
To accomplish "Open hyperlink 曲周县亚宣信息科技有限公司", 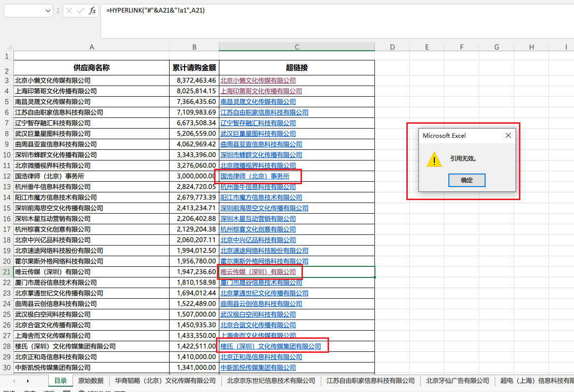I will [261, 145].
